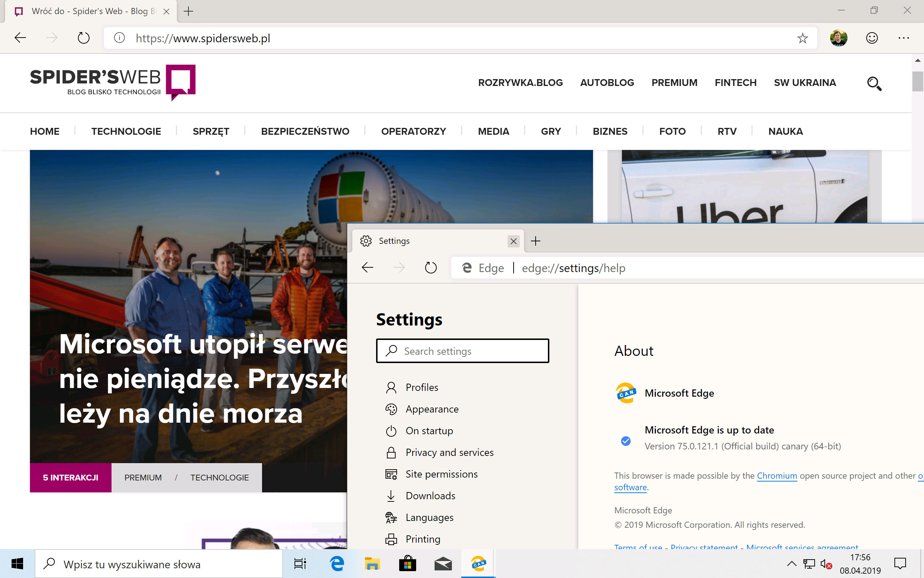Open the Terms of use link
The image size is (924, 578).
point(638,547)
